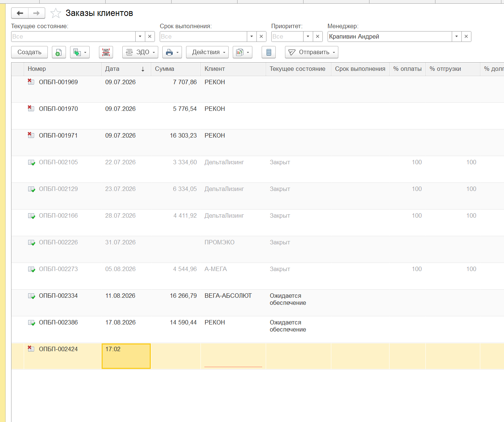Viewport: 504px width, 422px height.
Task: Clear the Текущее состояние filter
Action: 150,37
